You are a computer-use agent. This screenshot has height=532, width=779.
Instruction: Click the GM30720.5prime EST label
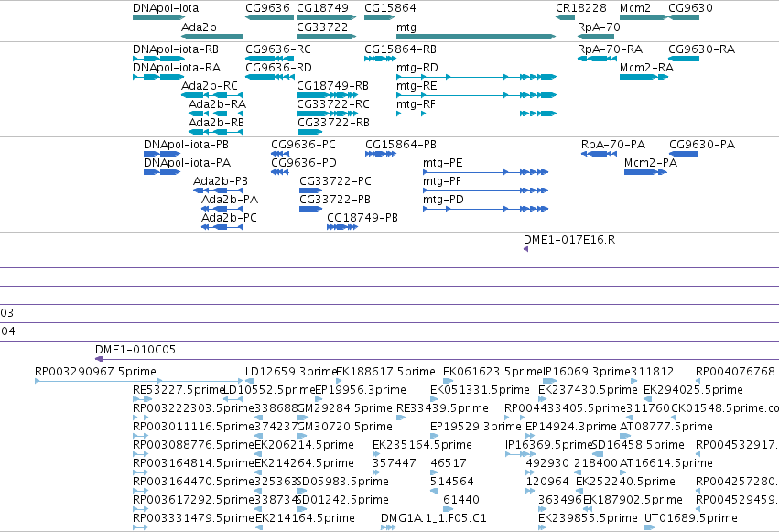(x=344, y=427)
